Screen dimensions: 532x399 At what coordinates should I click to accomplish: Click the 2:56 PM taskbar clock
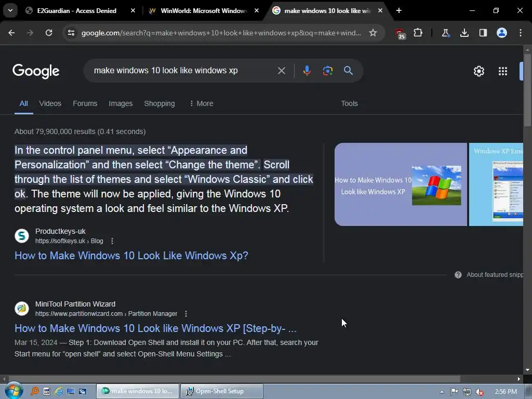(x=506, y=392)
